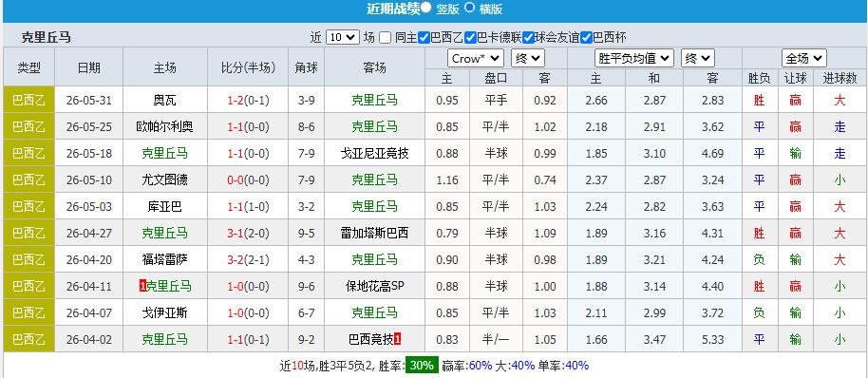
Task: Open the 终 dropdown beside 胜平负均值
Action: 697,58
